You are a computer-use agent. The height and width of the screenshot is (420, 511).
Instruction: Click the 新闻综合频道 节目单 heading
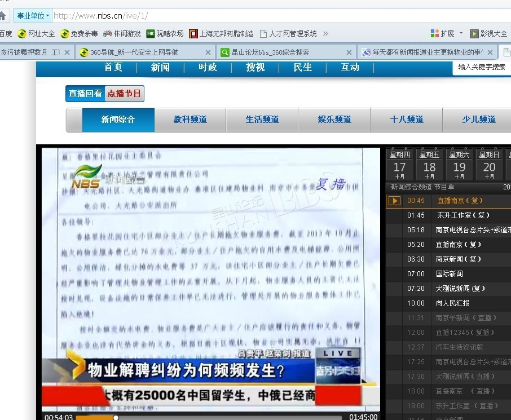tap(422, 187)
